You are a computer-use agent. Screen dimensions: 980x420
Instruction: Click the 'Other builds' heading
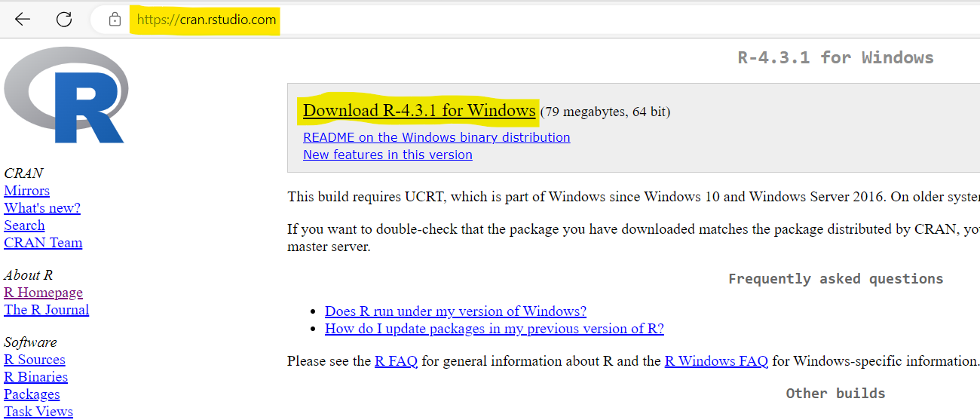coord(835,394)
